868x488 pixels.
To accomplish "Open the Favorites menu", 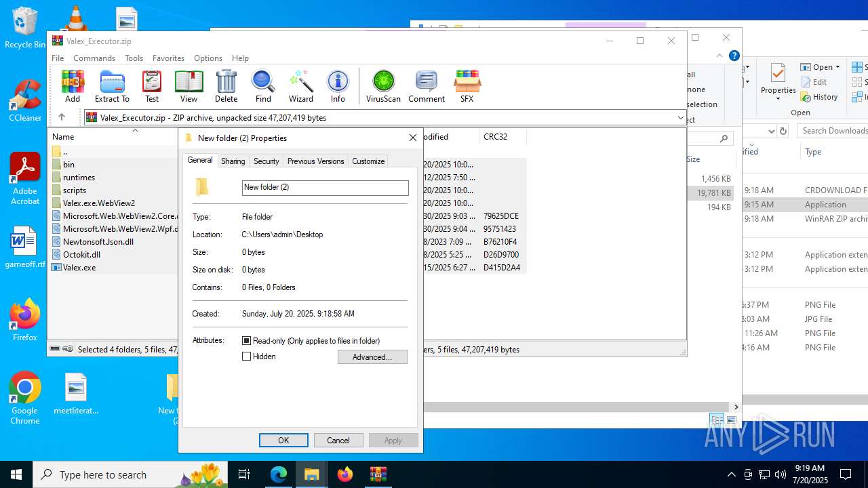I will [168, 58].
